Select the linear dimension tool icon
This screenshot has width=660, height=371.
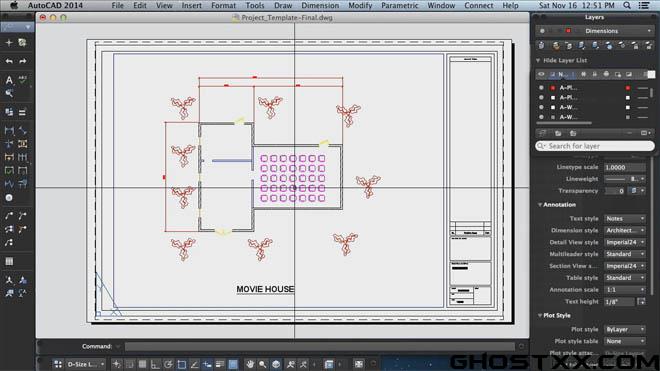pos(9,130)
